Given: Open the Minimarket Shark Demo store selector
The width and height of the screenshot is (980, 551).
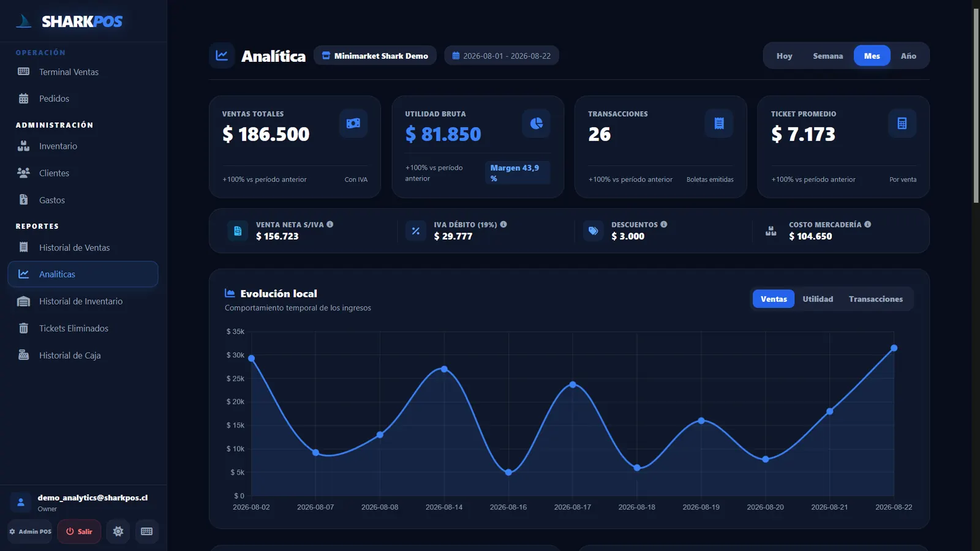Looking at the screenshot, I should point(375,56).
